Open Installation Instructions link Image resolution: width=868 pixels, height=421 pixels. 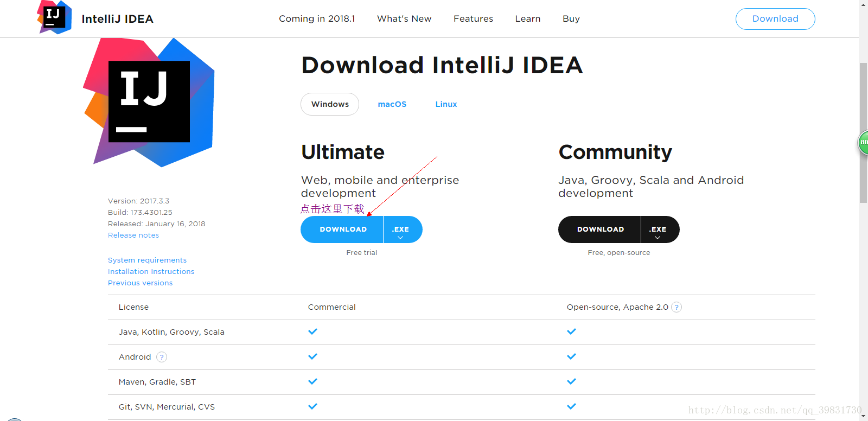pyautogui.click(x=151, y=272)
